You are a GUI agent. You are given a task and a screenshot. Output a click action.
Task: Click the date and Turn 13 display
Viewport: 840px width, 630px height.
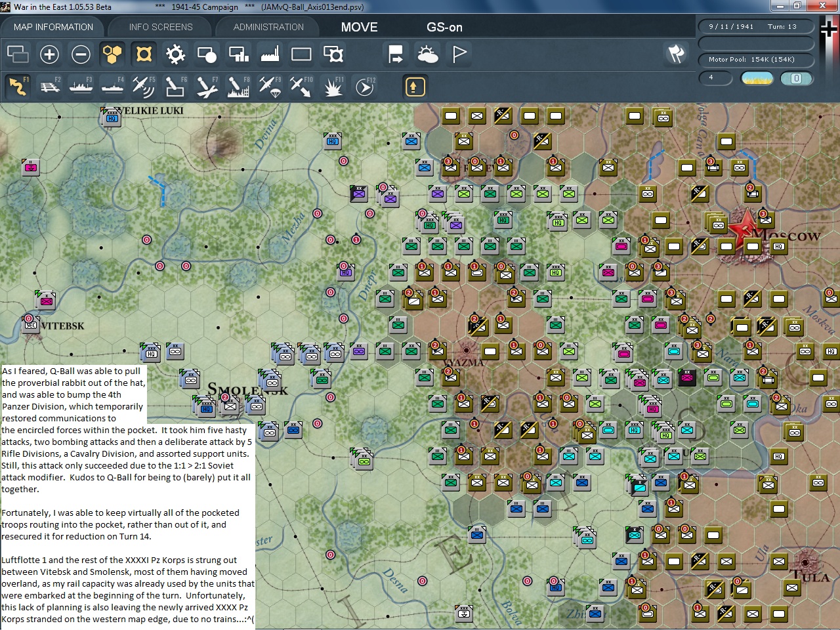755,27
